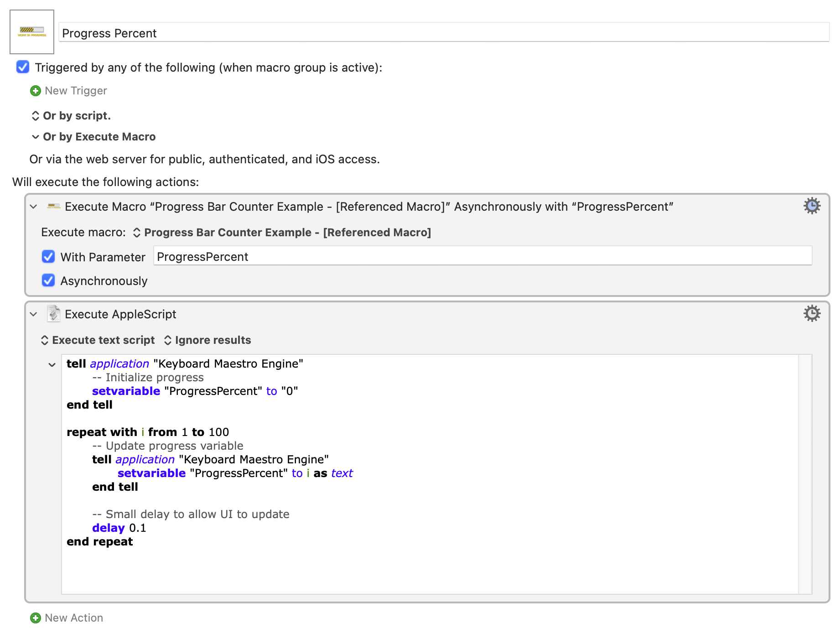Viewport: 840px width, 633px height.
Task: Open the Execute text script popup
Action: coord(98,340)
